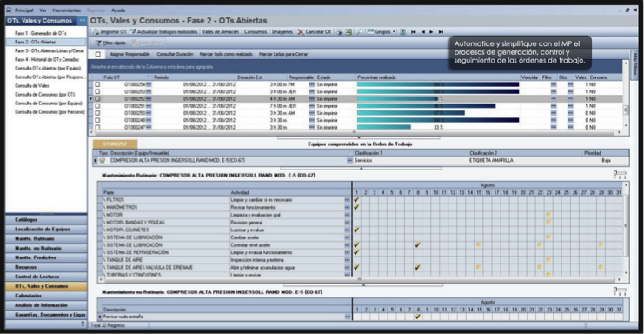Open ellipsis for Revisar ruido extraño row
Screen dimensions: 644x334
point(348,317)
